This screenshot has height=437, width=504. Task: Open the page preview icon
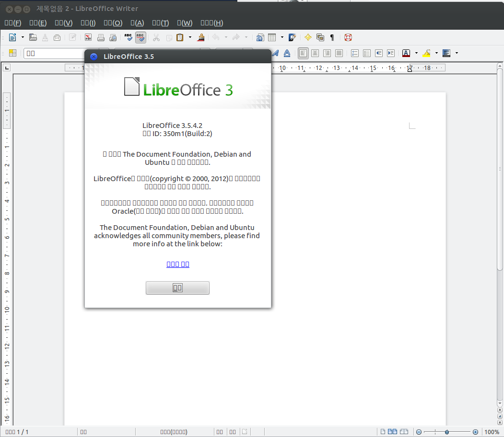point(113,37)
